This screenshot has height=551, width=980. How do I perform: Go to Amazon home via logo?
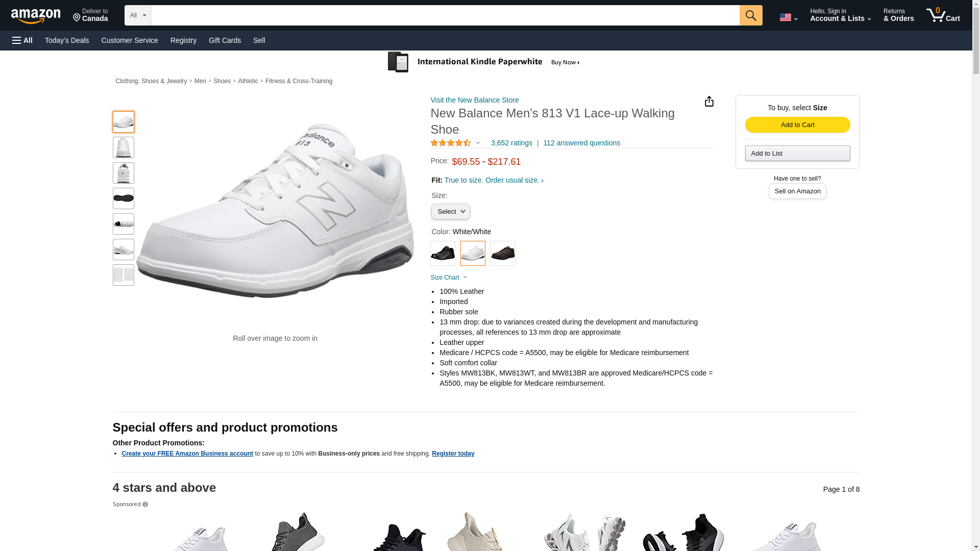pos(36,16)
